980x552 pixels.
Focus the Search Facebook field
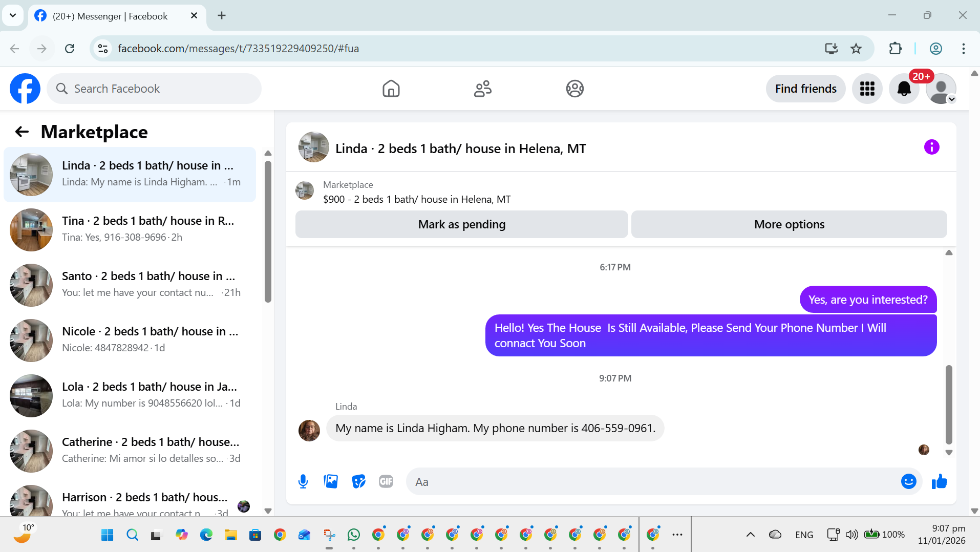coord(154,89)
